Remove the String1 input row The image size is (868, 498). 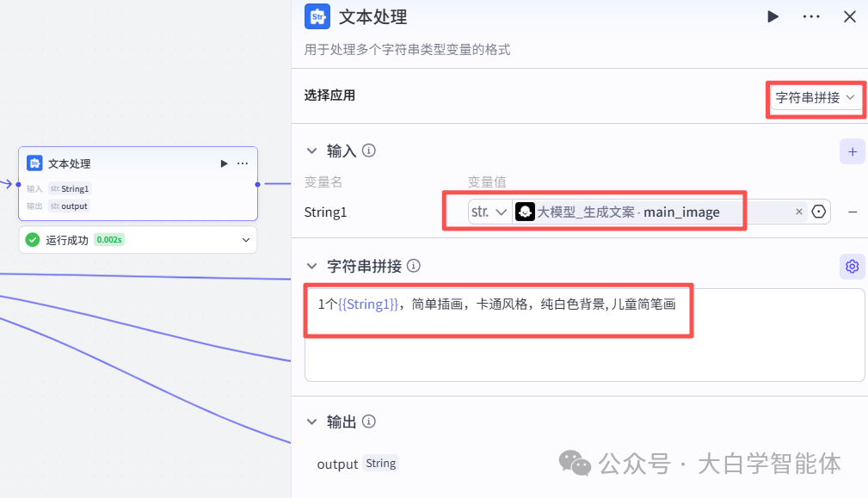pos(853,212)
